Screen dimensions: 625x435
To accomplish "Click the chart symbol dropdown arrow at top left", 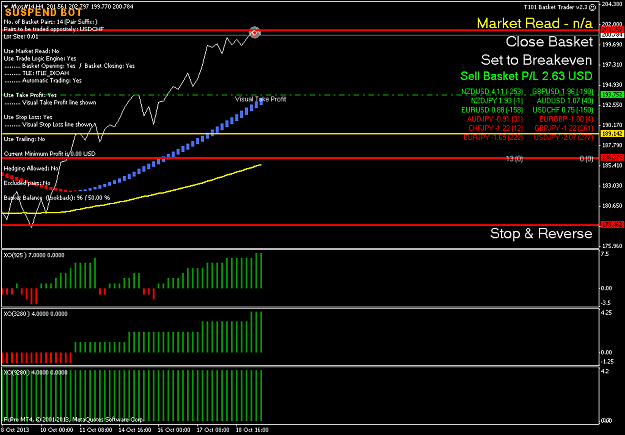I will 5,6.
